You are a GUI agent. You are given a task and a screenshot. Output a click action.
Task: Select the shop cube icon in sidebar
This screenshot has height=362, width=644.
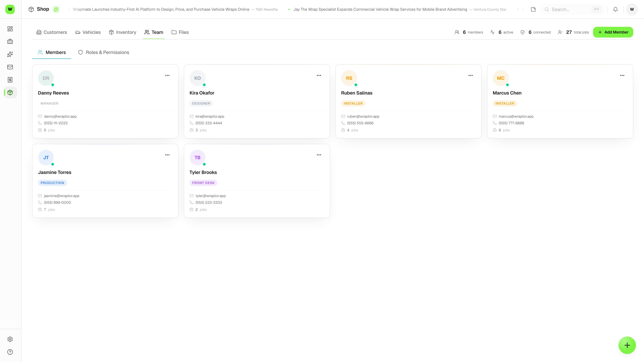click(x=10, y=93)
